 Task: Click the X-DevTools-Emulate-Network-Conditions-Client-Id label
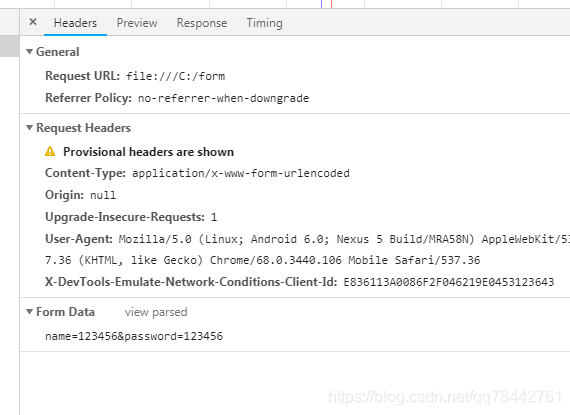point(191,282)
